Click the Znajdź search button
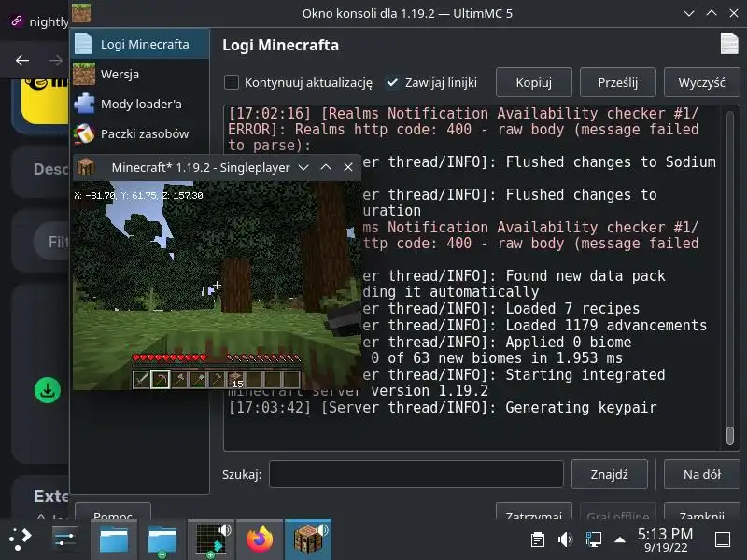Screen dimensions: 747x560 (x=610, y=474)
